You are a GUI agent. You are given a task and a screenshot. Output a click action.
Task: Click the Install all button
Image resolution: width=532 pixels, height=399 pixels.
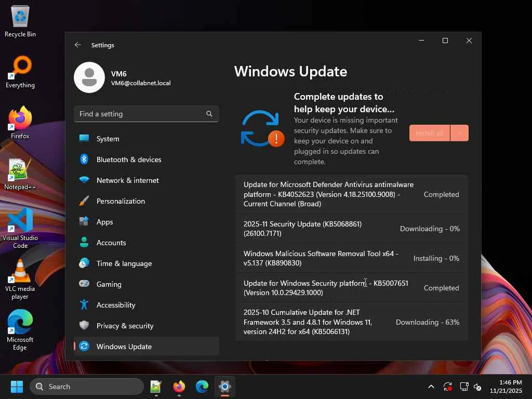click(x=430, y=133)
